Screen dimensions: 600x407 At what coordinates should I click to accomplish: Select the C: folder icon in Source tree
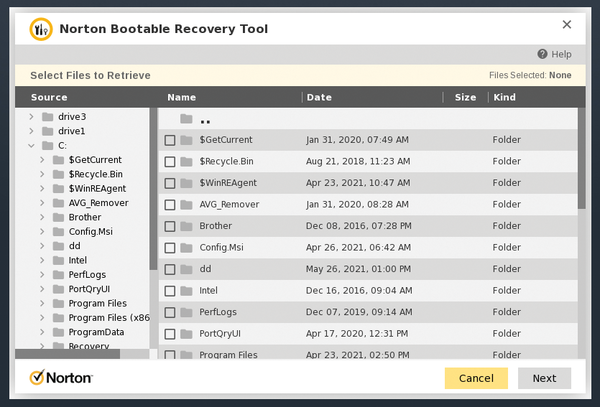(47, 145)
